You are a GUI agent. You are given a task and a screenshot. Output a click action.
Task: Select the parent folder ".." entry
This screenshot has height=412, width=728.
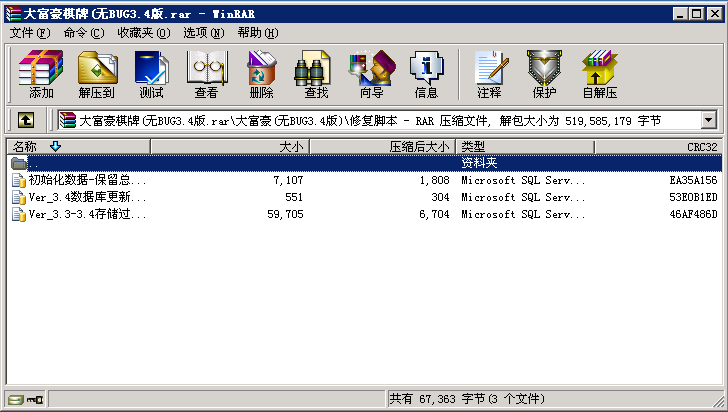coord(34,163)
